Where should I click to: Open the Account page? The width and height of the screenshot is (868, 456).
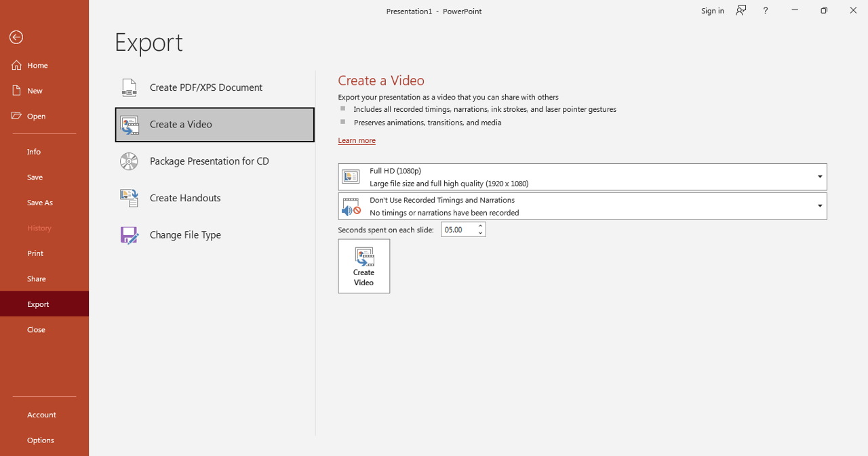[x=44, y=415]
